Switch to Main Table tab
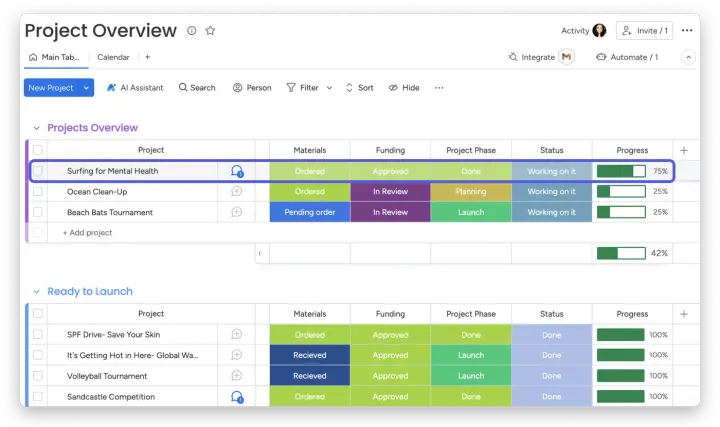Screen dimensions: 720x427 [56, 57]
